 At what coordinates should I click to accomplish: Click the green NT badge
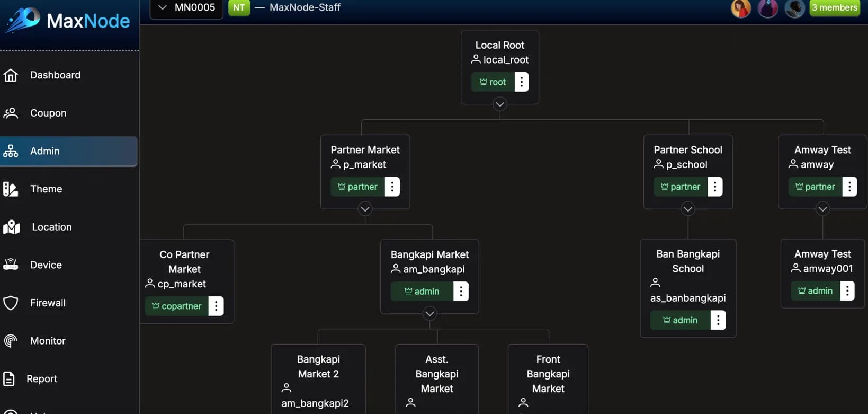(x=239, y=8)
